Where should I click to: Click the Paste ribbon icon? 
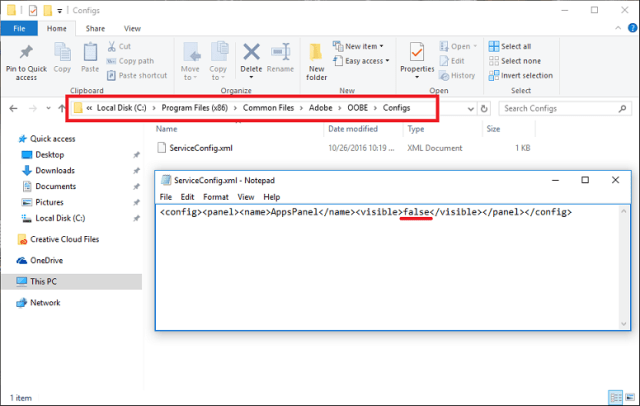tap(90, 52)
